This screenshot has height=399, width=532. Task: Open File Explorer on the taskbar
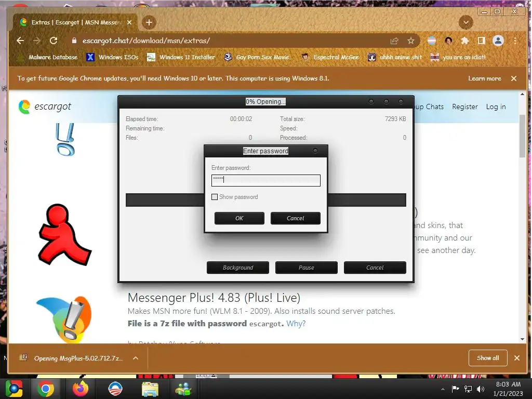pos(150,389)
